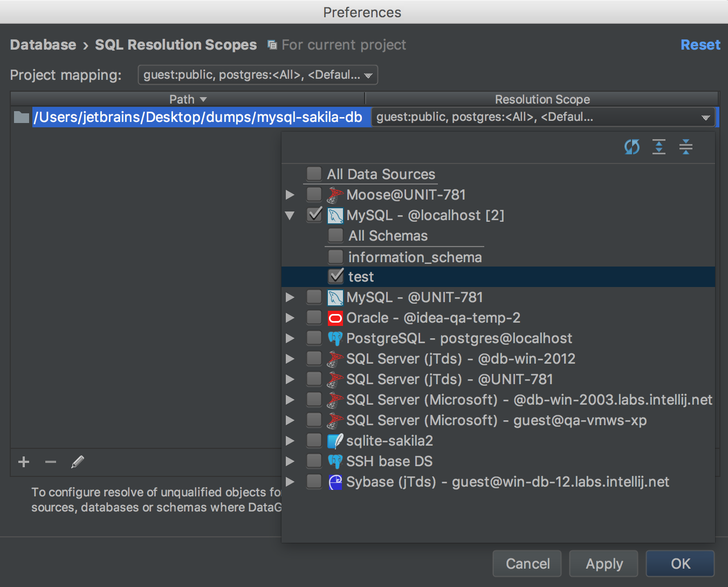Viewport: 728px width, 587px height.
Task: Click the Moose@UNIT-781 SQL Server icon
Action: (335, 195)
